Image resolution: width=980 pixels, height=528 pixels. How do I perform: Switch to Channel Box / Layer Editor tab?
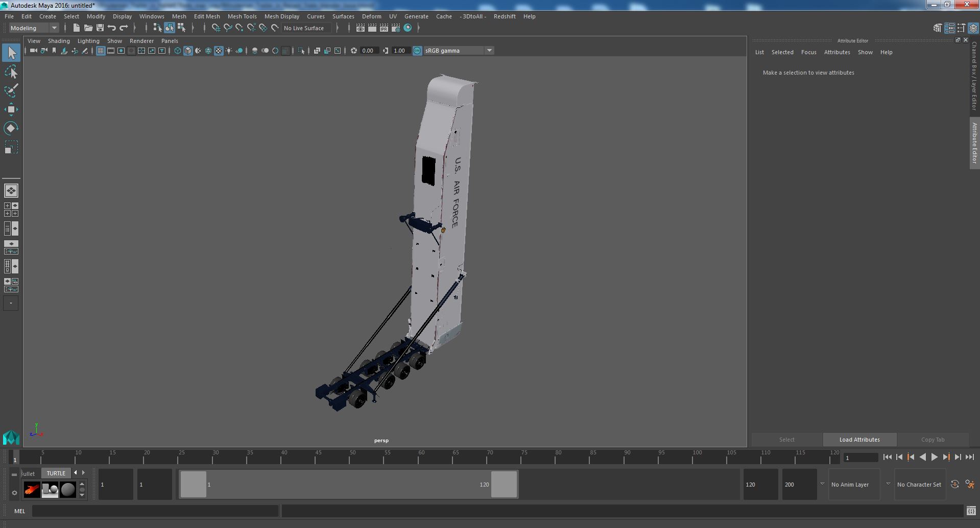coord(974,76)
